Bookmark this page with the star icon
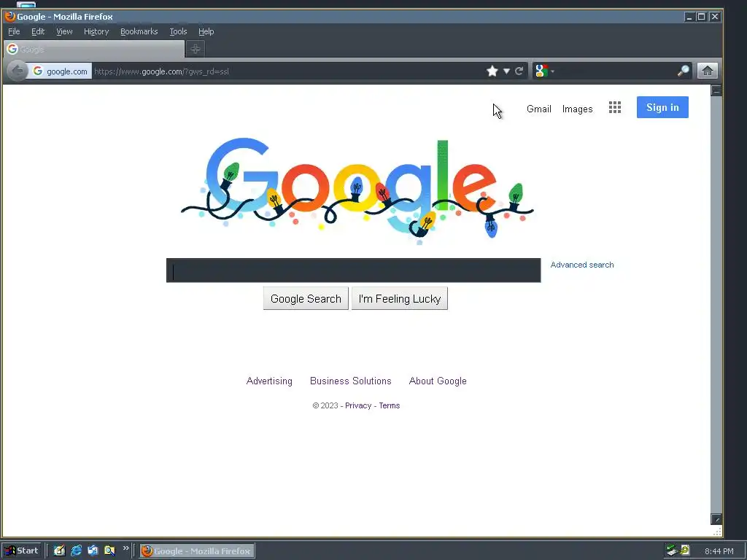The image size is (747, 560). tap(492, 71)
